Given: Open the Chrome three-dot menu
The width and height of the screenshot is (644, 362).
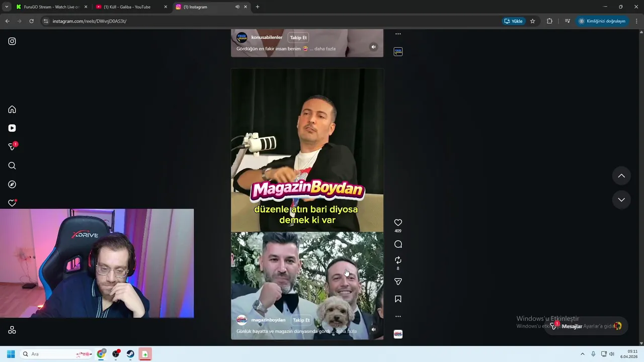Looking at the screenshot, I should [637, 21].
